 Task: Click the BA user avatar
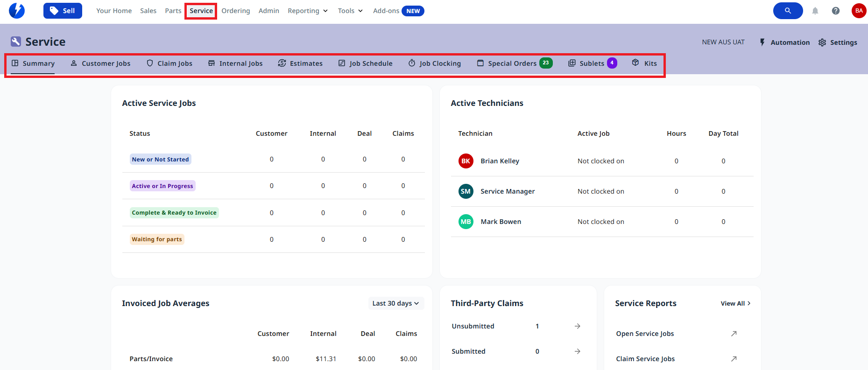click(859, 11)
